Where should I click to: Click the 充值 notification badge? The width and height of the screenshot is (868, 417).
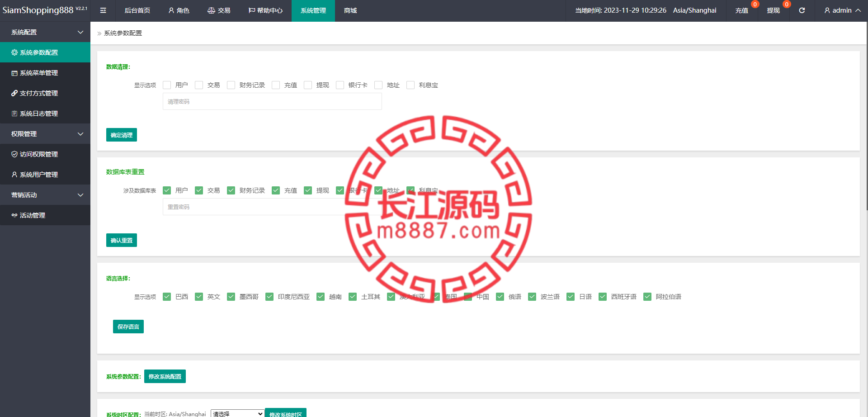pyautogui.click(x=755, y=4)
